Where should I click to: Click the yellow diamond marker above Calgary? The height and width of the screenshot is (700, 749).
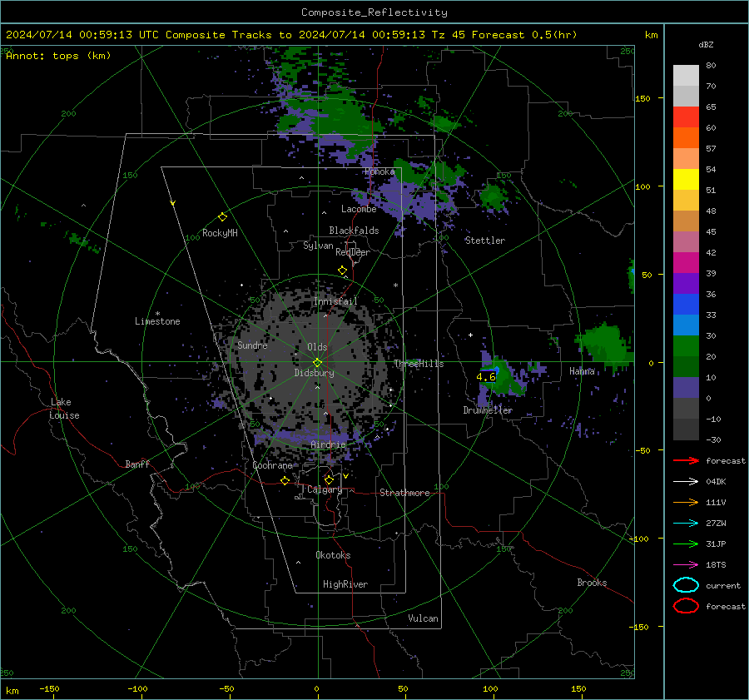[x=329, y=479]
